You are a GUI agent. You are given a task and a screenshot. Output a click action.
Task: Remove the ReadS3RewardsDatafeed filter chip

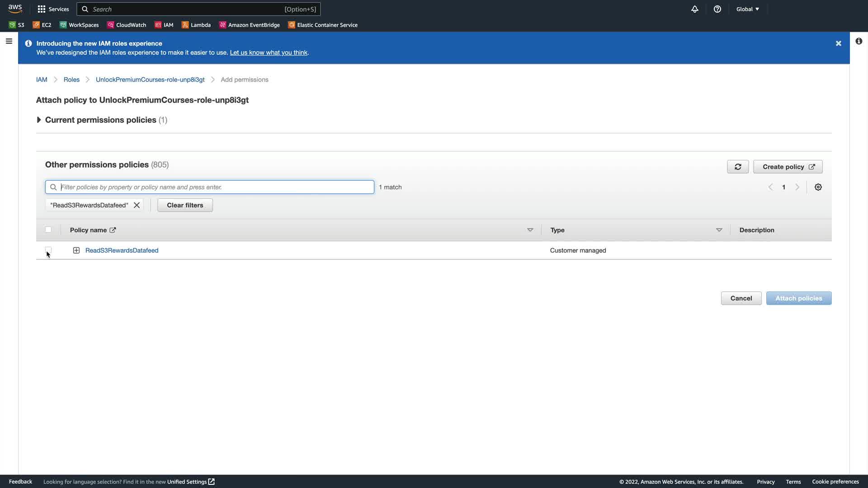[x=137, y=205]
